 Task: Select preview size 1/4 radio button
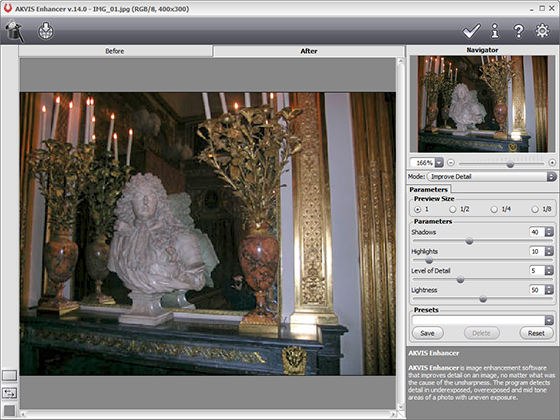tap(494, 209)
